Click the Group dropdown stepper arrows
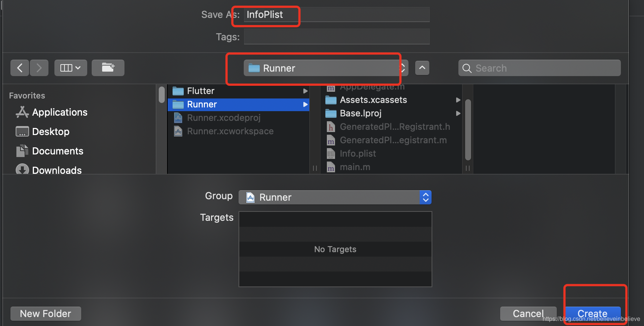The height and width of the screenshot is (326, 644). (x=426, y=197)
